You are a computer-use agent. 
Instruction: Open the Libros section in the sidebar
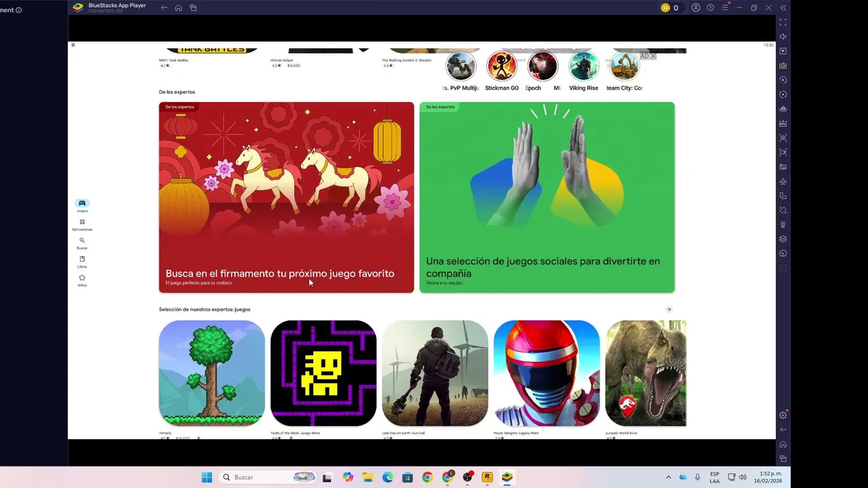coord(82,262)
